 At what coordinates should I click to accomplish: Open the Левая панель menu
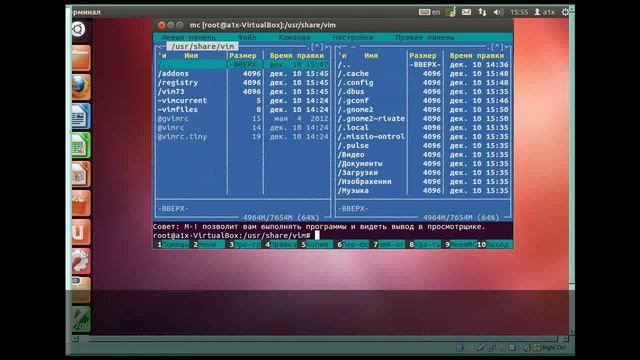(x=188, y=38)
